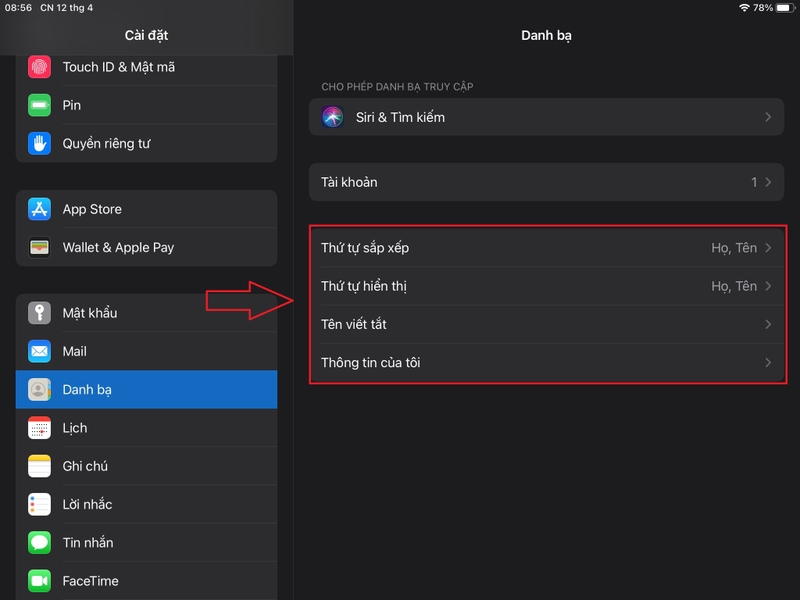Open Mật khẩu settings
This screenshot has width=800, height=600.
click(x=146, y=313)
